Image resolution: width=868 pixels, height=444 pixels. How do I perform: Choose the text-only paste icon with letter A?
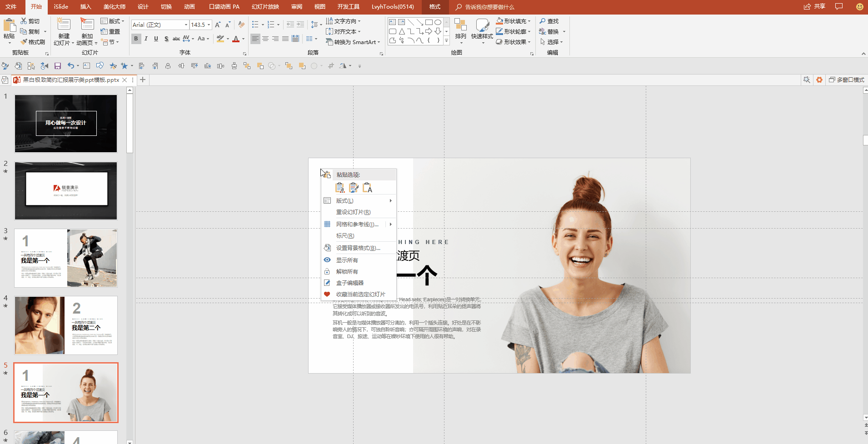pos(367,187)
